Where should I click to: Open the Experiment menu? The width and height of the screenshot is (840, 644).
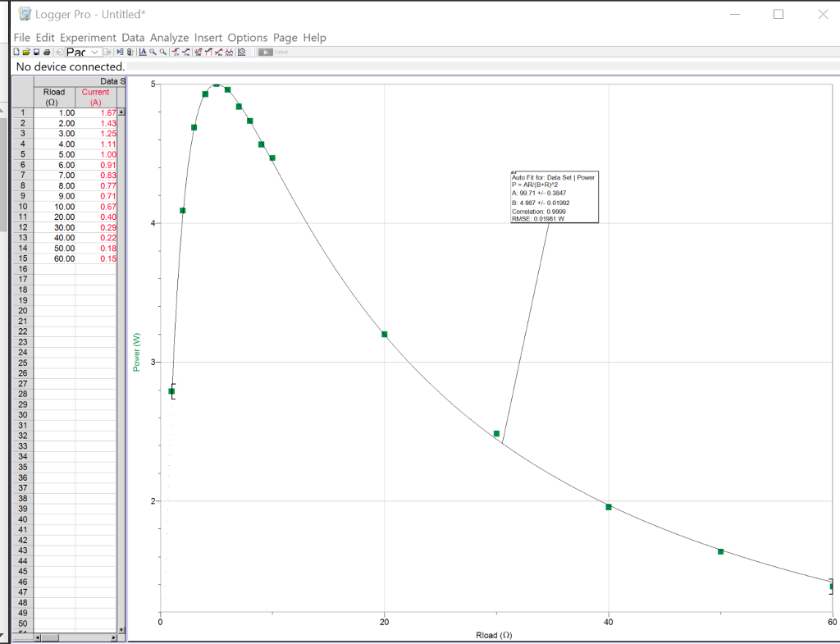pos(88,37)
